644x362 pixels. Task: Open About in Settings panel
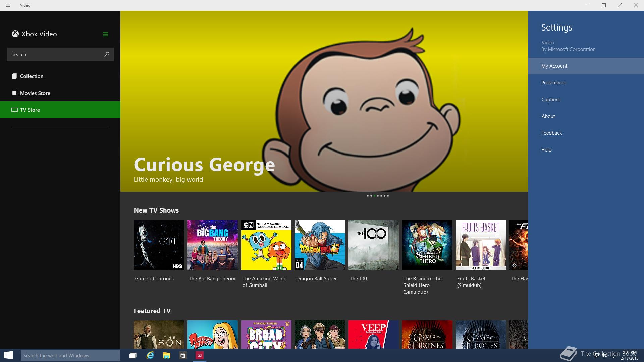pyautogui.click(x=586, y=116)
